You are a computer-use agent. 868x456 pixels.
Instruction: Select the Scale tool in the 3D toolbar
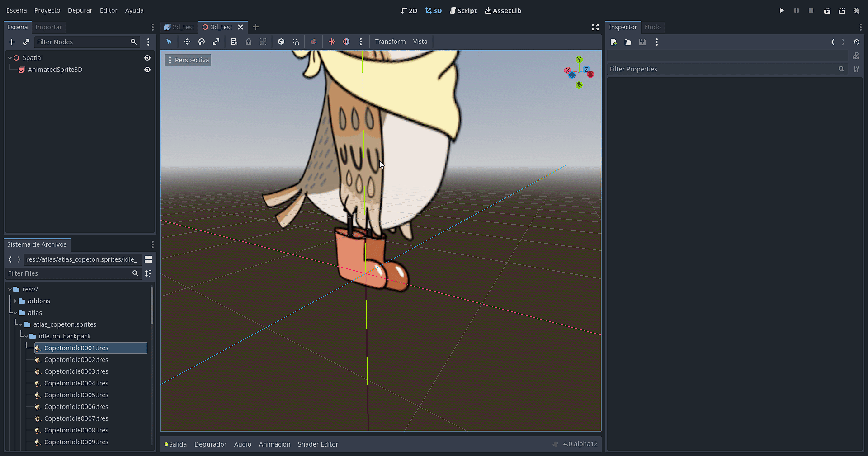point(217,42)
